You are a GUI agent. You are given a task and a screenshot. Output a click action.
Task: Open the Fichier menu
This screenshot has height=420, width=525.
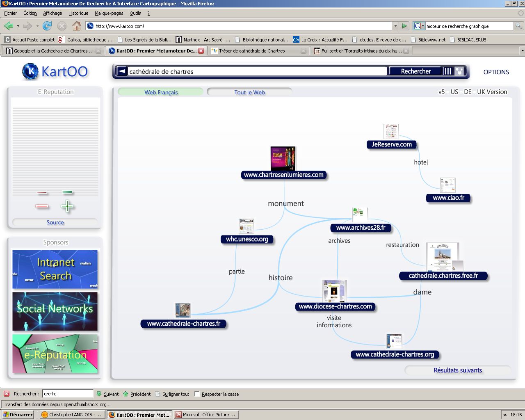11,13
